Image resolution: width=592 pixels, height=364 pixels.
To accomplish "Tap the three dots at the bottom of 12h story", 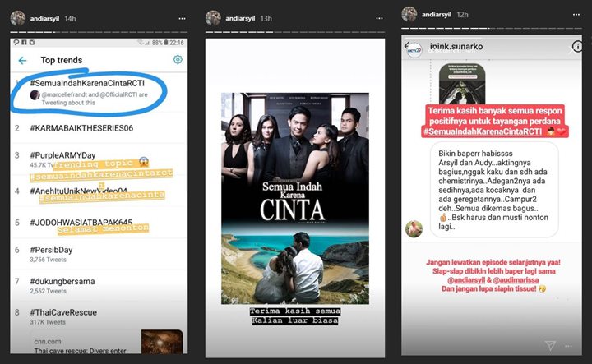I will coord(568,346).
